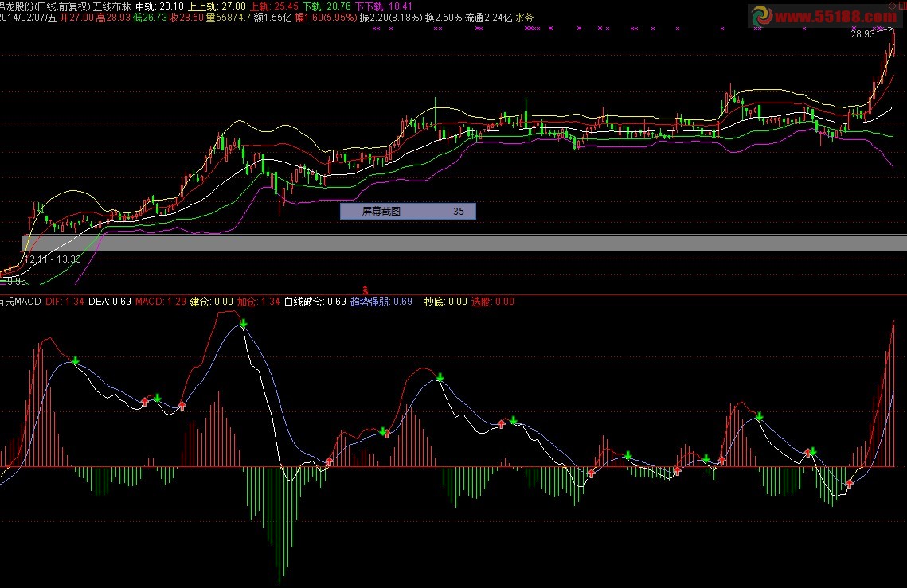The height and width of the screenshot is (588, 907).
Task: Click the 中轨: 23.10 value
Action: coord(159,6)
